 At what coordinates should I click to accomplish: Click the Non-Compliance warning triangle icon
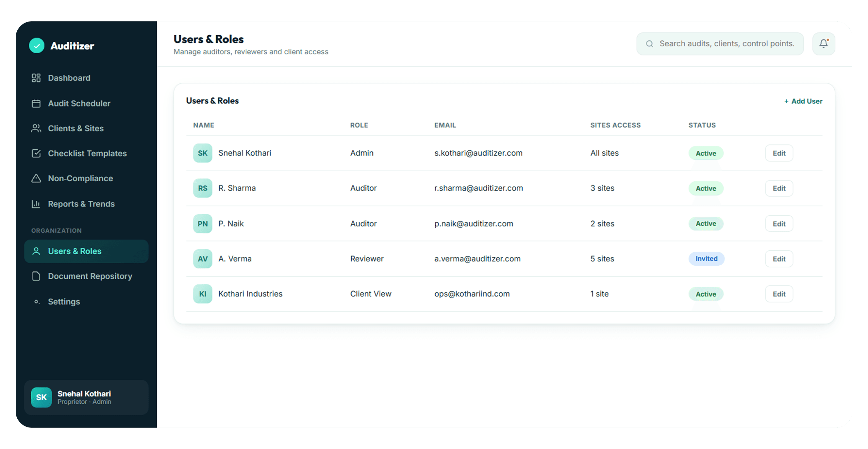(x=36, y=178)
